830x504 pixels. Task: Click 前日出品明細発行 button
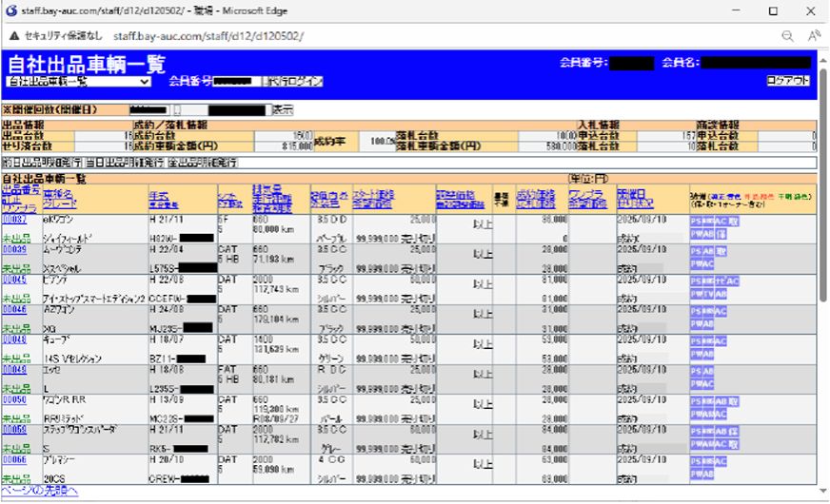point(41,163)
